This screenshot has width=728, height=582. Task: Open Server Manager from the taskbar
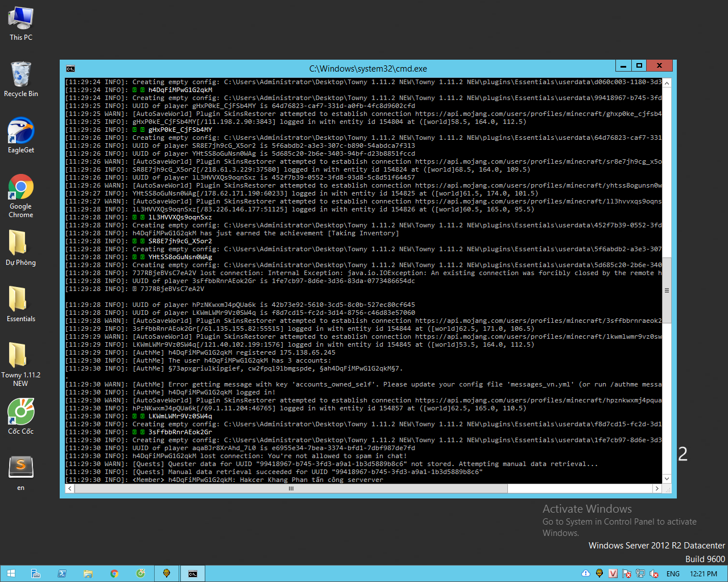[36, 573]
